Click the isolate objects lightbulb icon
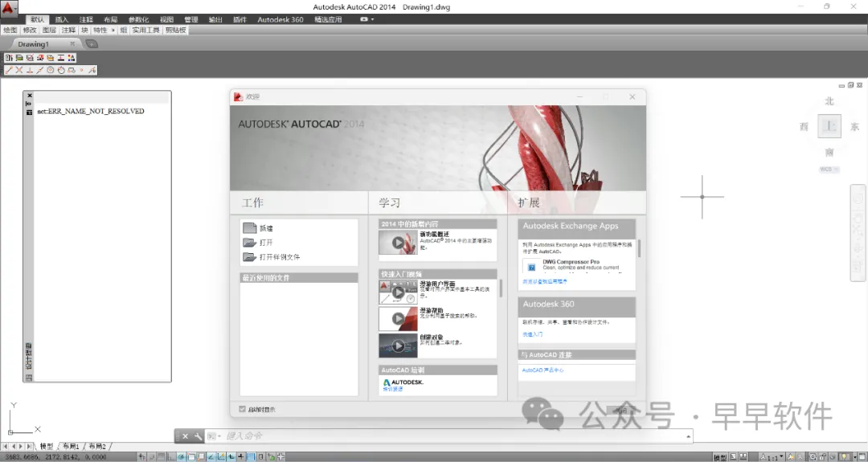 point(844,457)
